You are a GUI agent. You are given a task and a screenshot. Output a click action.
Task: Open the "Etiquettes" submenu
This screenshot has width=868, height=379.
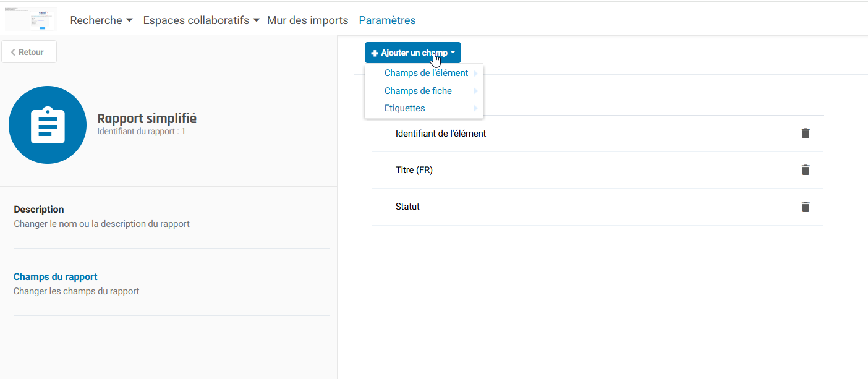(x=405, y=108)
